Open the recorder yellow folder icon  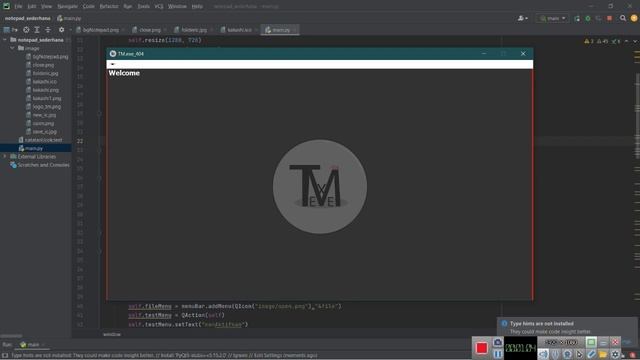point(603,354)
